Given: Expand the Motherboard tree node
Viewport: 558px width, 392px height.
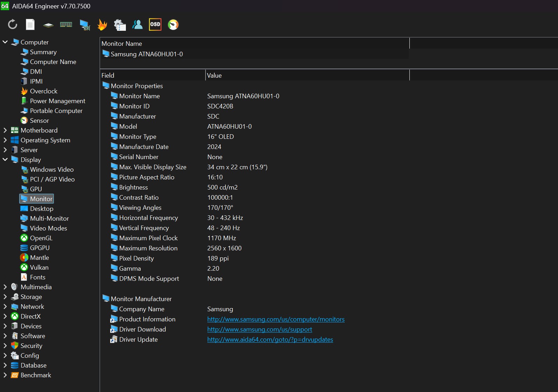Looking at the screenshot, I should click(5, 130).
